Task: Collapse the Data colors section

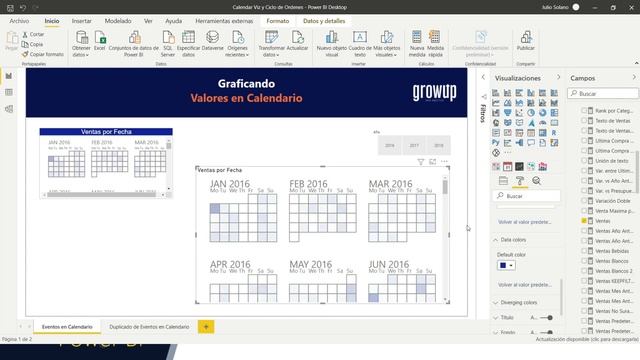Action: tap(496, 240)
